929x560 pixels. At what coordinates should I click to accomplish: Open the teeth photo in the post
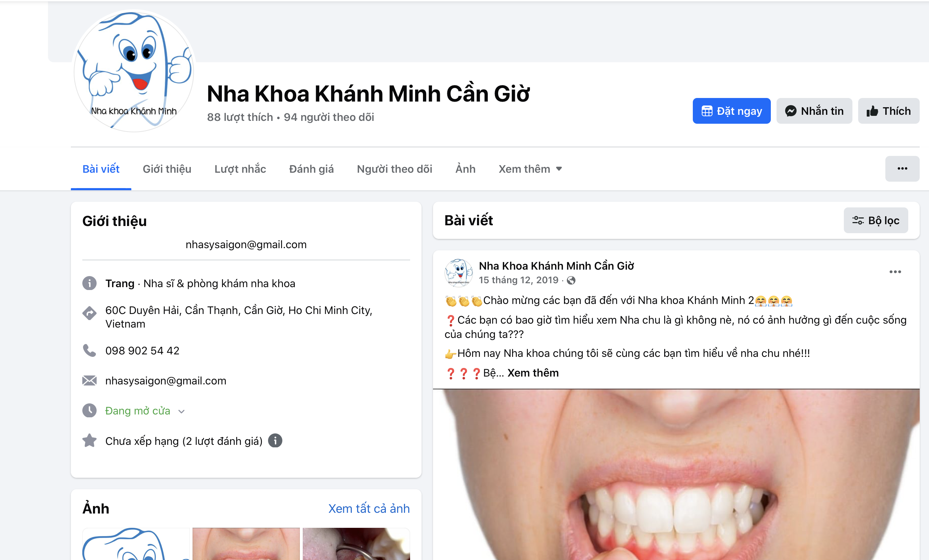(676, 475)
